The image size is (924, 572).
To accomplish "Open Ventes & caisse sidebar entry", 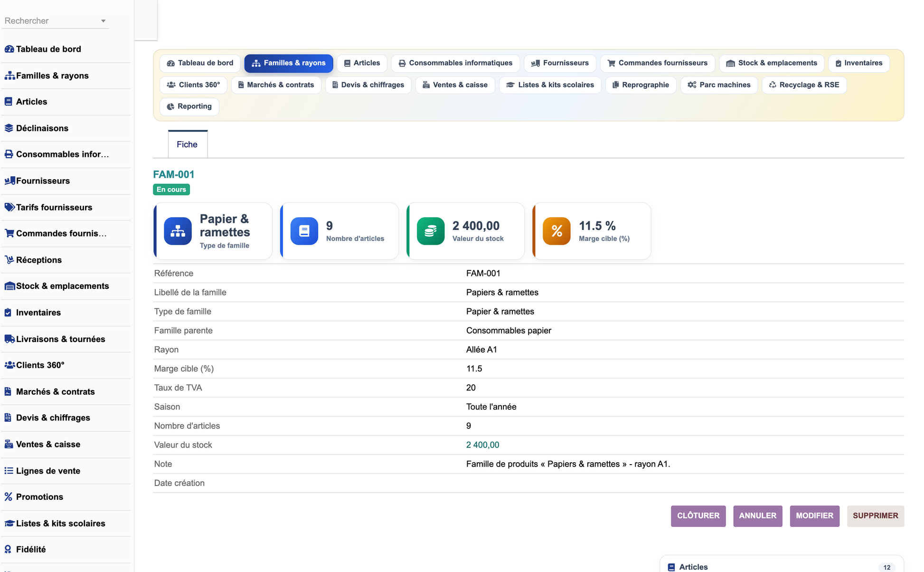I will pyautogui.click(x=66, y=445).
